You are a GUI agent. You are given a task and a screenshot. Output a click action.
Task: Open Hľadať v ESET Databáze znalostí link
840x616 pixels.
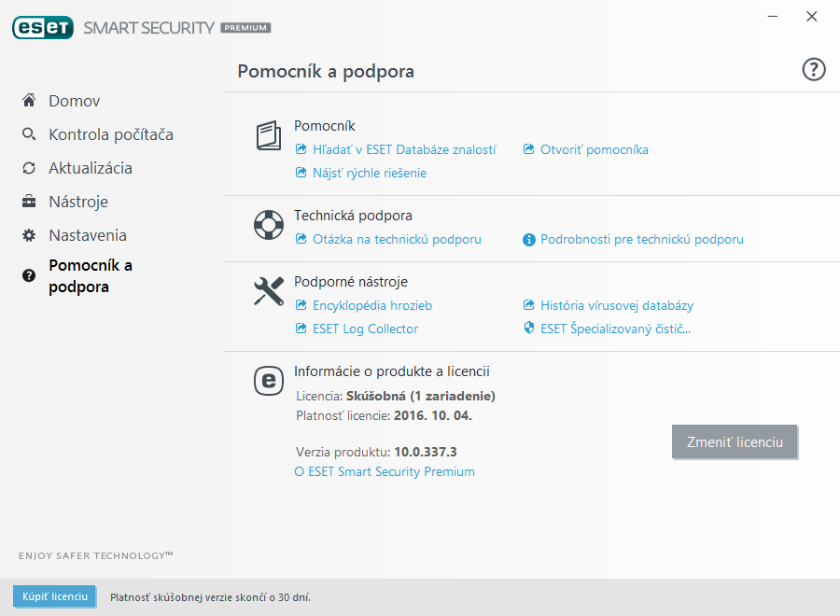[x=404, y=149]
